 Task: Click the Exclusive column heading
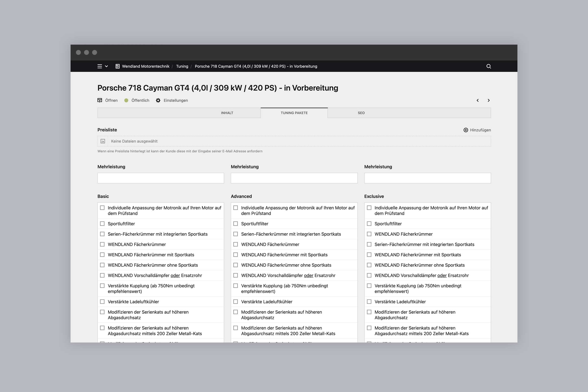(374, 196)
